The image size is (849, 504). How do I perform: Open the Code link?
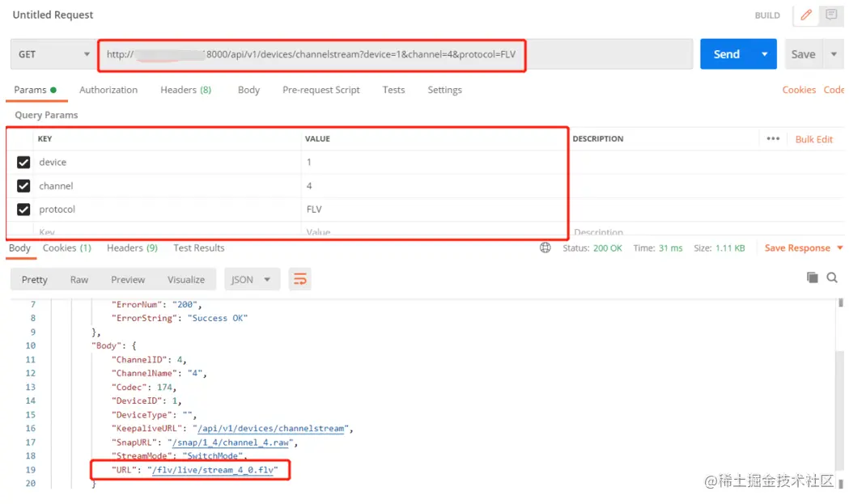[x=834, y=90]
